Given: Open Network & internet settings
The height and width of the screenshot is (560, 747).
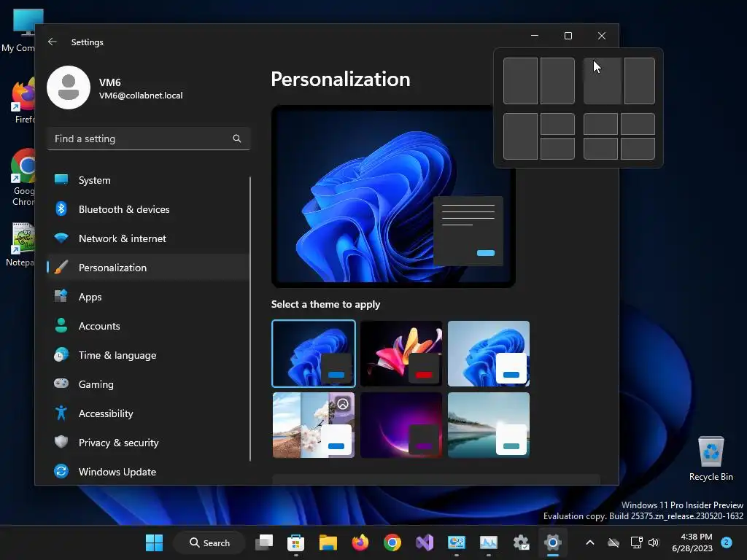Looking at the screenshot, I should 147,238.
